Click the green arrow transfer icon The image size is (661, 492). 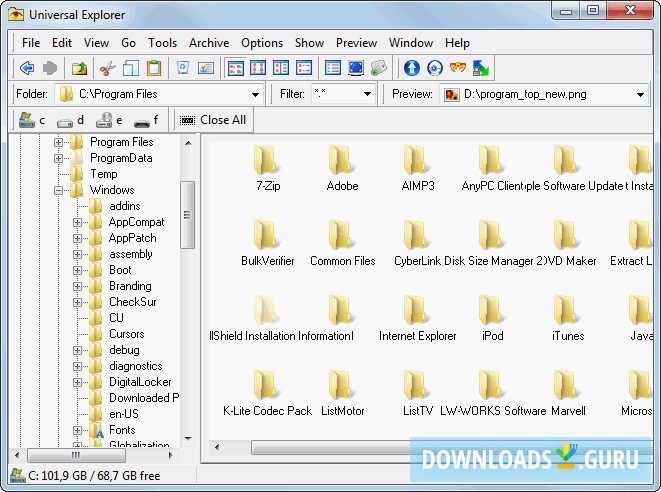480,68
